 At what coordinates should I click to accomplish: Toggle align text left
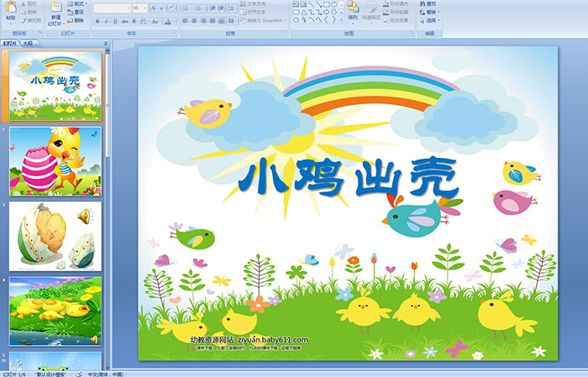tap(185, 21)
